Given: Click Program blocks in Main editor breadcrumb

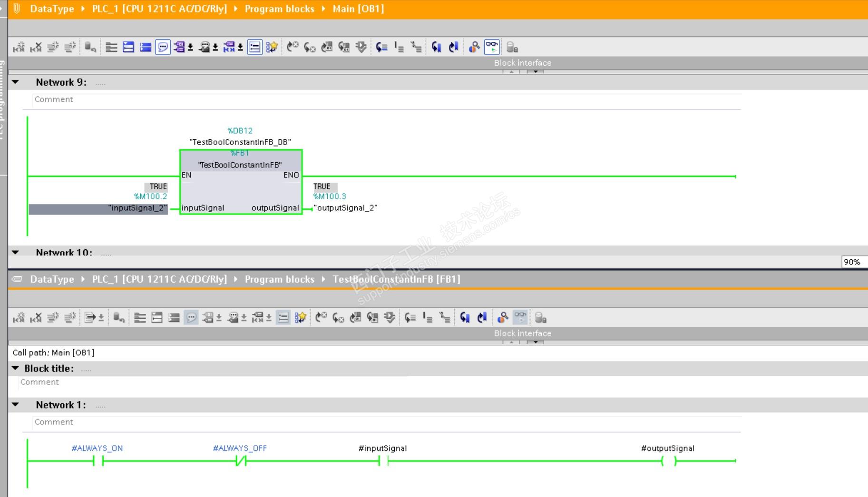Looking at the screenshot, I should (280, 9).
